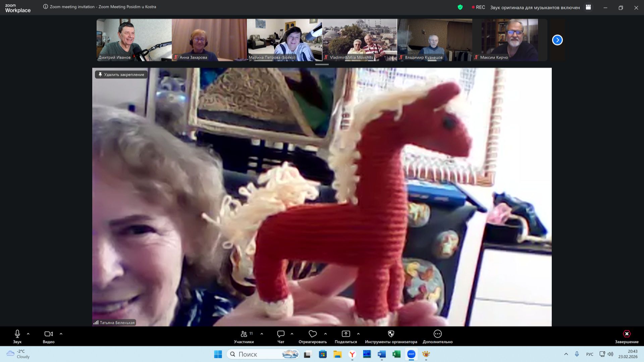Screen dimensions: 644x362
Task: Click the green encryption shield icon
Action: pos(460,7)
